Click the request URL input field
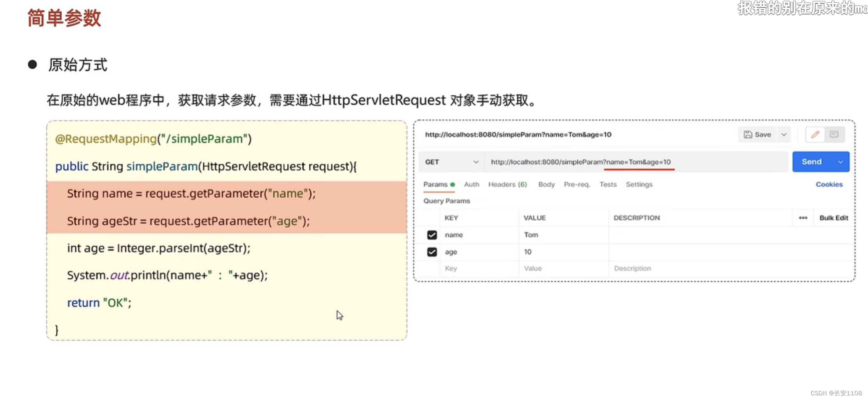Screen dimensions: 868x400 coord(636,162)
